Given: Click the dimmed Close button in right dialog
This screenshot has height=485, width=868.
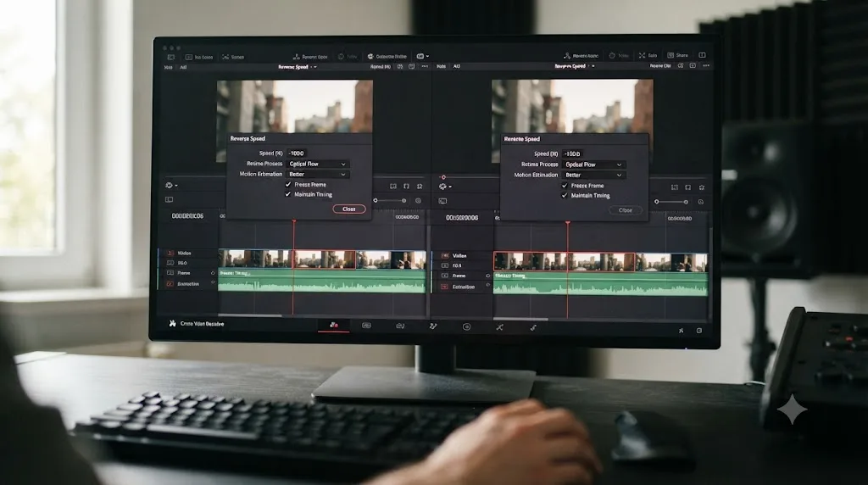Looking at the screenshot, I should tap(626, 210).
